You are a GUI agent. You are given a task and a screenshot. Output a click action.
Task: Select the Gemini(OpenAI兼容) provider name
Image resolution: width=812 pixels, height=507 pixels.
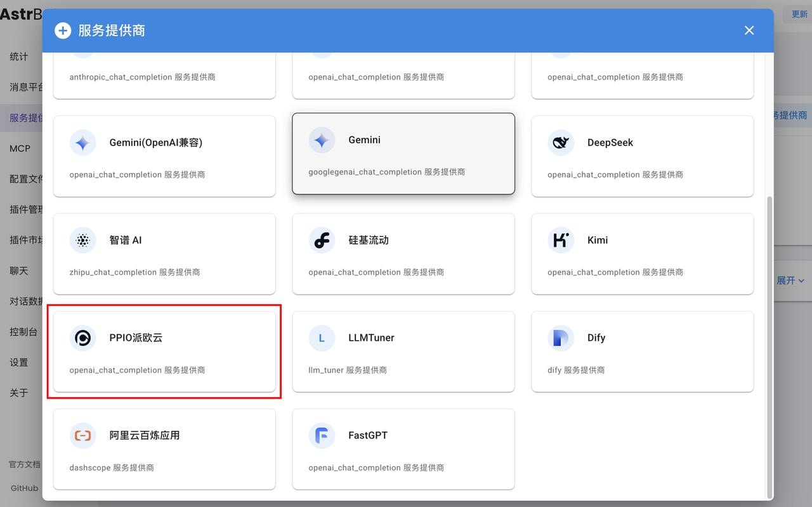click(x=156, y=143)
